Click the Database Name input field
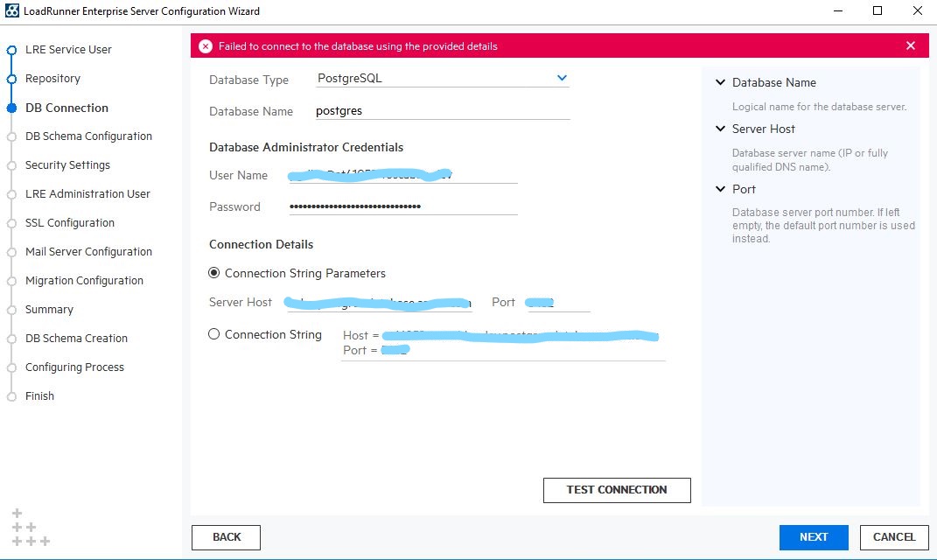 442,111
